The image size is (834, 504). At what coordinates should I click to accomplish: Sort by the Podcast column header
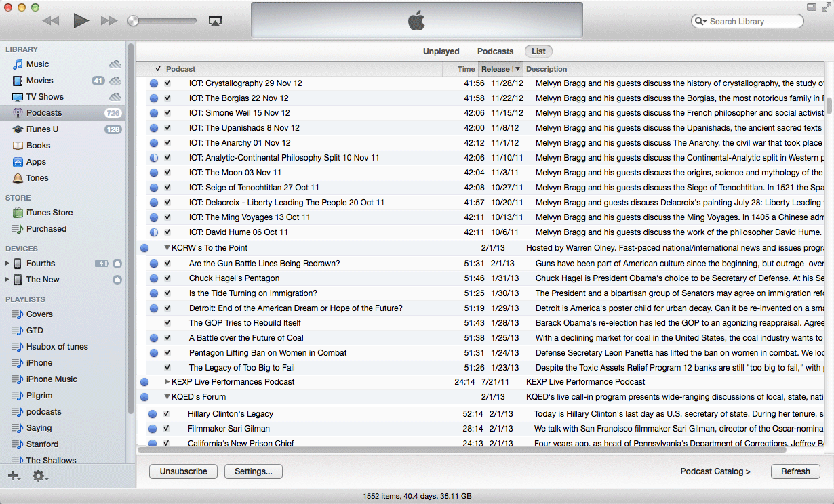302,69
